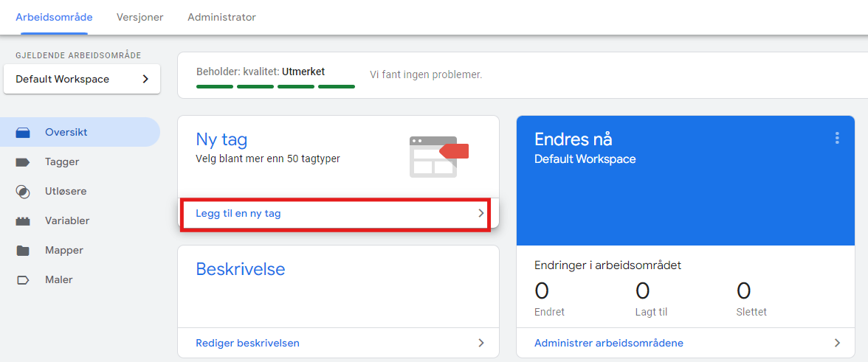
Task: Click the Administrer arbeidsområdene link
Action: pyautogui.click(x=609, y=343)
